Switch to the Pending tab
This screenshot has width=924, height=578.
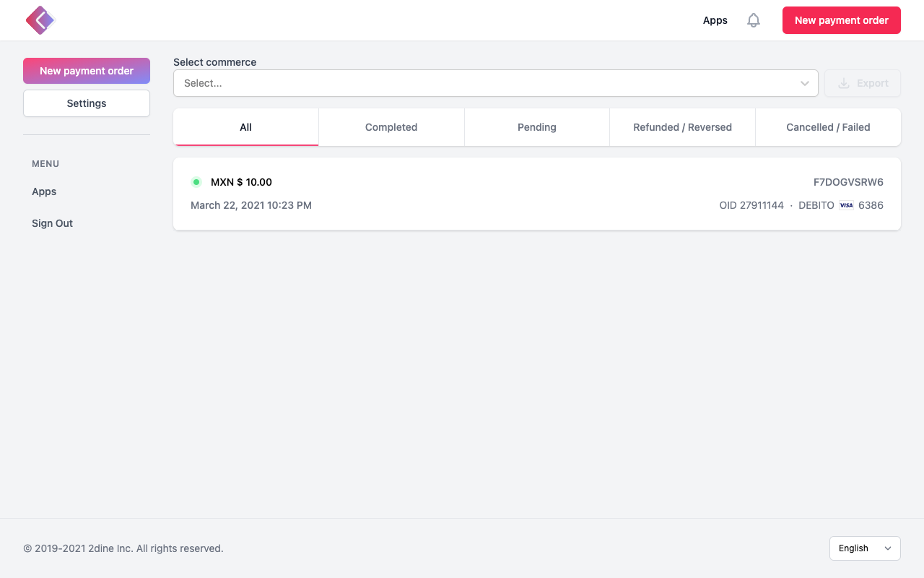[x=536, y=127]
